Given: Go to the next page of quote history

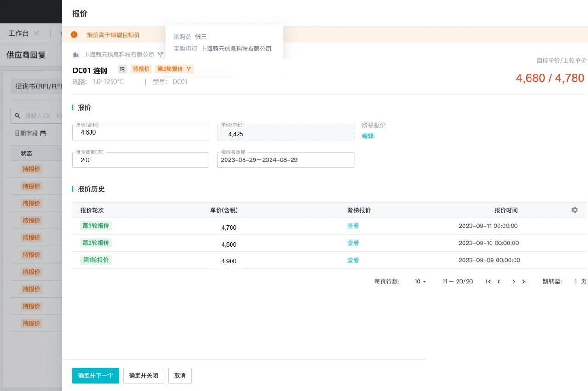Looking at the screenshot, I should [514, 282].
